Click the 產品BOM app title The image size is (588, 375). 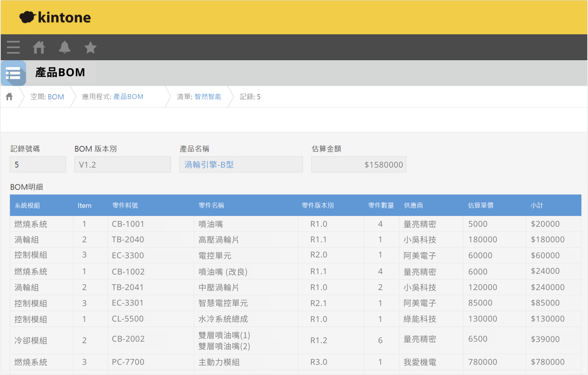pyautogui.click(x=60, y=72)
